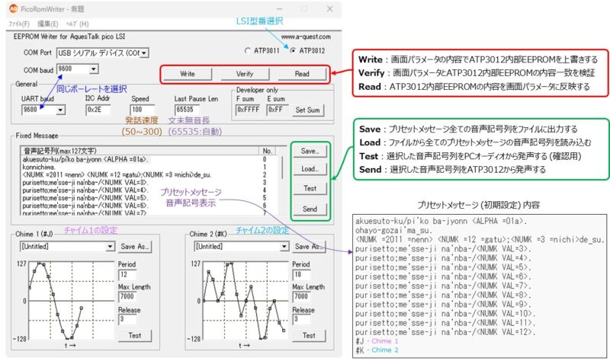This screenshot has height=364, width=610.
Task: Click the Read button
Action: click(x=303, y=75)
